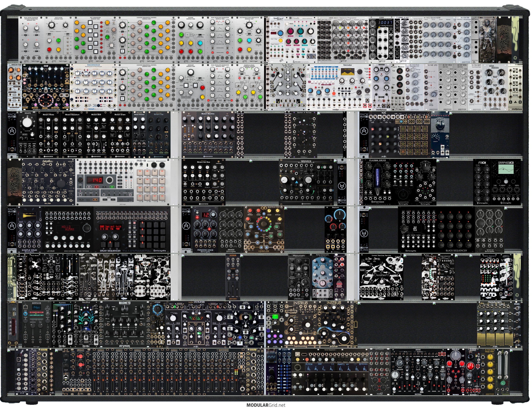Click the Mutant Bassdrum module
This screenshot has width=532, height=409.
72,135
